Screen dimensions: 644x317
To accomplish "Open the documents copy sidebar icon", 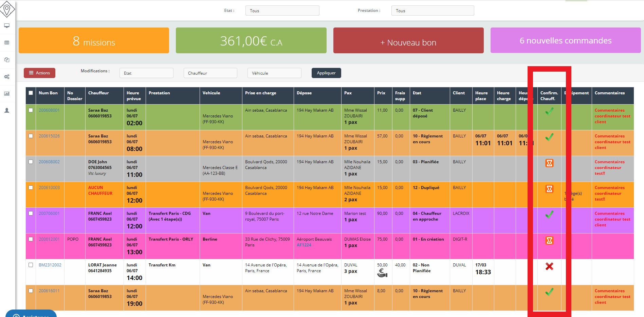I will click(x=7, y=60).
